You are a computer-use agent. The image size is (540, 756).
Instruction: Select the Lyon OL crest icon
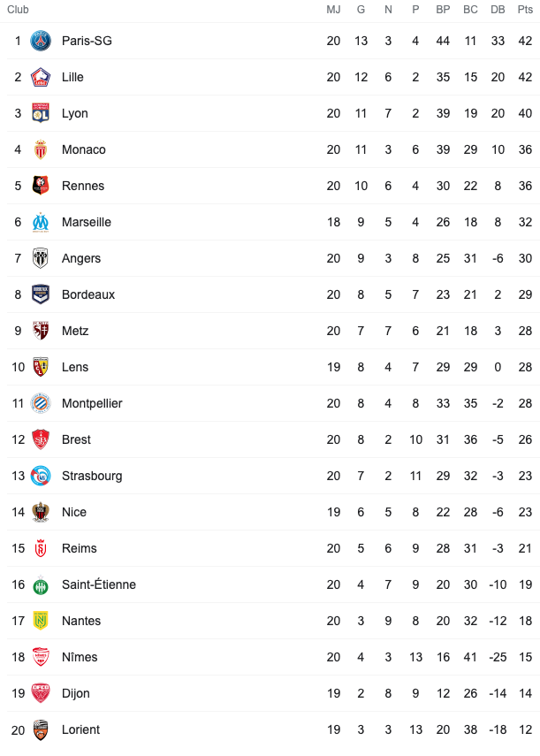pos(41,113)
